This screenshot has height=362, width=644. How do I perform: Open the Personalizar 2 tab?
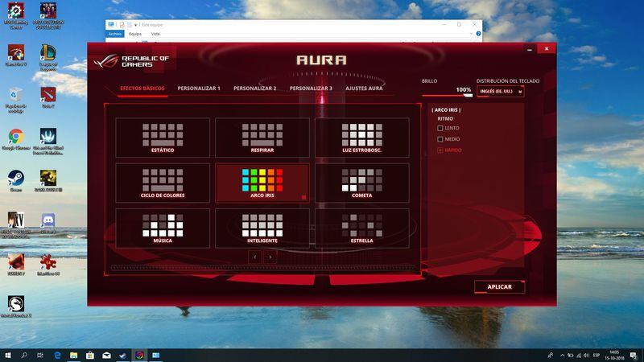254,88
